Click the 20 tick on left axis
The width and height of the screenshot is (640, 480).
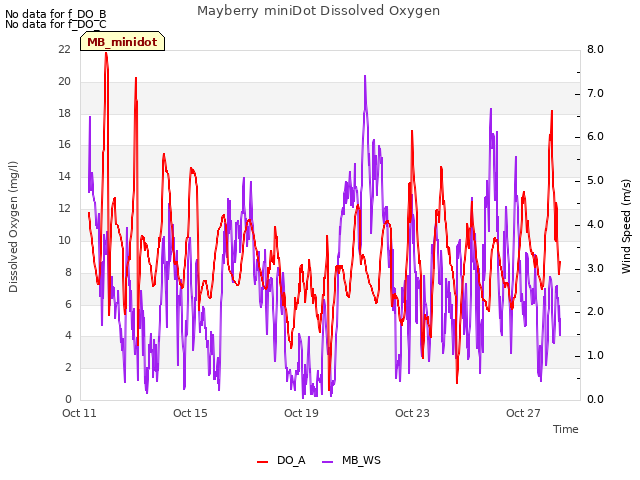coord(64,81)
